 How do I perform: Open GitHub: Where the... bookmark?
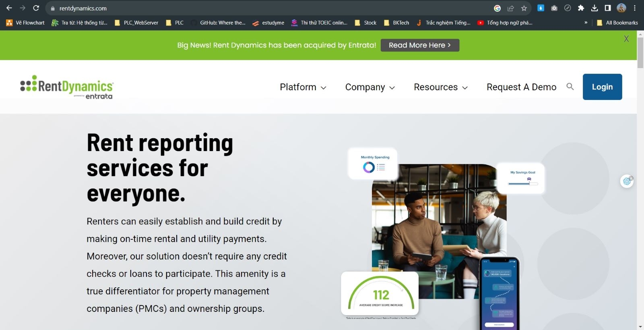(218, 23)
